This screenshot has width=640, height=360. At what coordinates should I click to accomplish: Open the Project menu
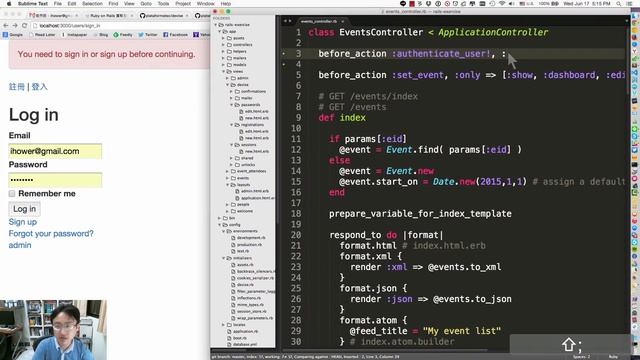183,3
